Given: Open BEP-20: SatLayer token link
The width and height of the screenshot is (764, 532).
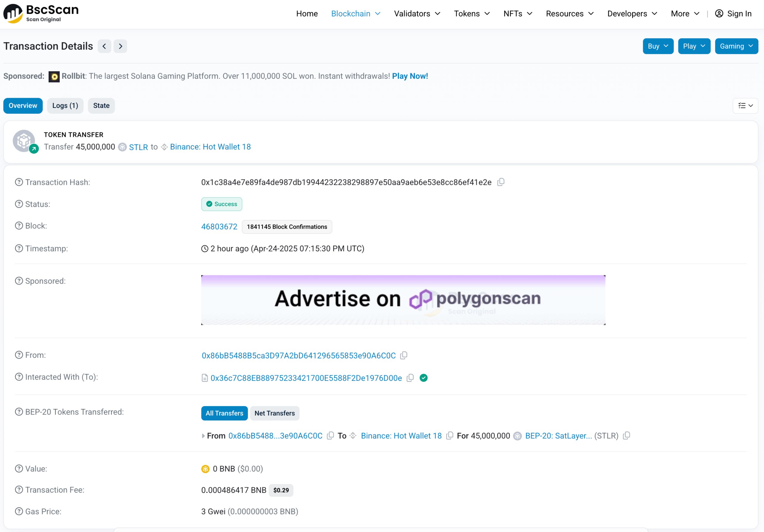Looking at the screenshot, I should click(x=559, y=436).
